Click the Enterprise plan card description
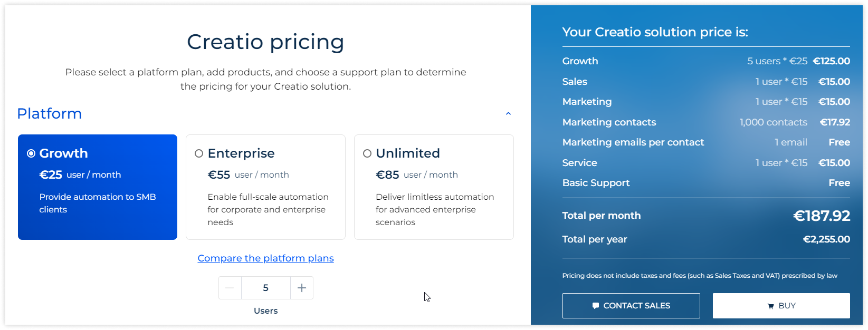This screenshot has width=868, height=330. click(x=268, y=210)
